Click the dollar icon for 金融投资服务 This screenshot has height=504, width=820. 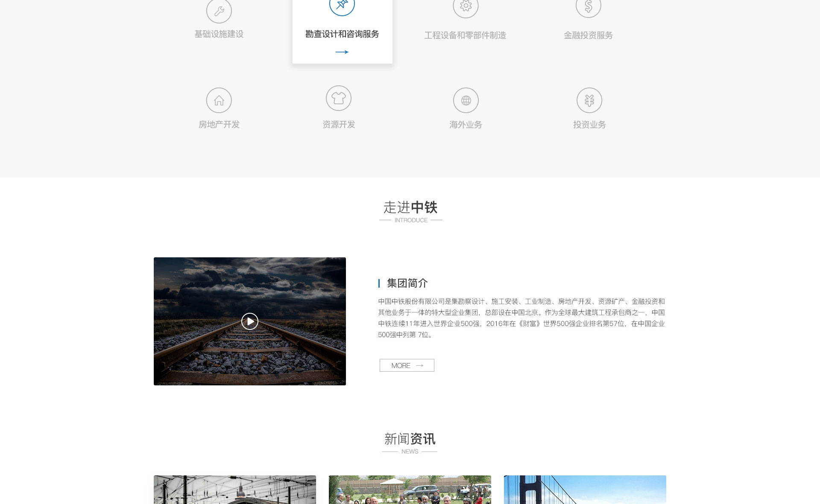[x=589, y=6]
